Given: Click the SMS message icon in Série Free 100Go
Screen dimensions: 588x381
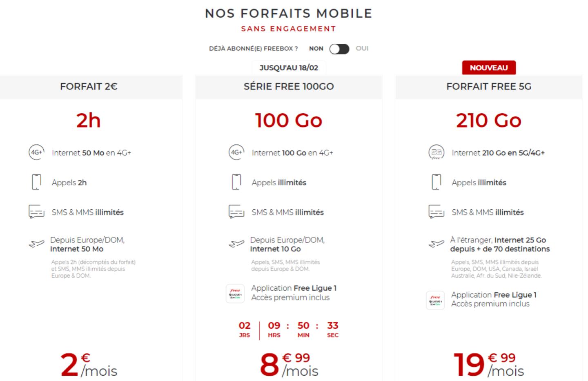Looking at the screenshot, I should [236, 212].
